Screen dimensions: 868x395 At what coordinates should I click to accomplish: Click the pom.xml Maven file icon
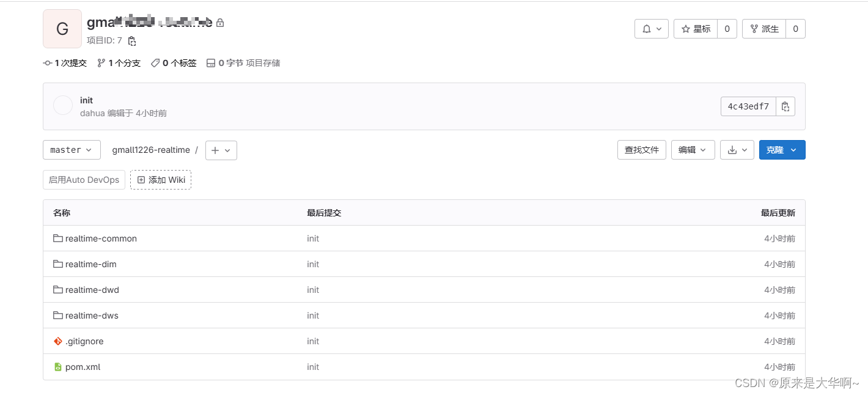tap(58, 367)
